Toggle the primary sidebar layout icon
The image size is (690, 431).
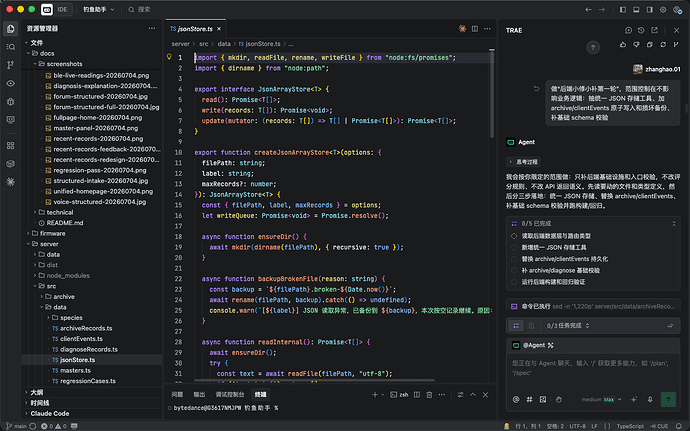click(x=623, y=9)
